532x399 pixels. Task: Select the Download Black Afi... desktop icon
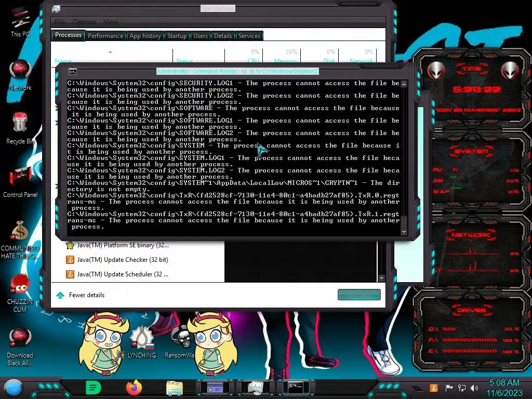point(20,346)
